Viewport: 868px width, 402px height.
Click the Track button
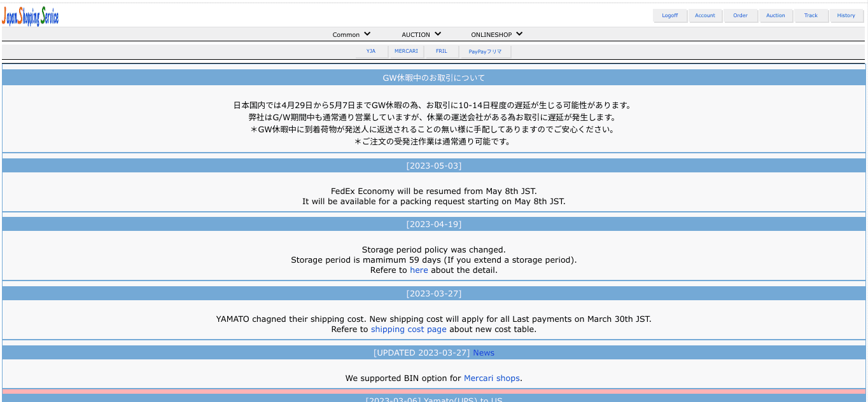[x=811, y=15]
